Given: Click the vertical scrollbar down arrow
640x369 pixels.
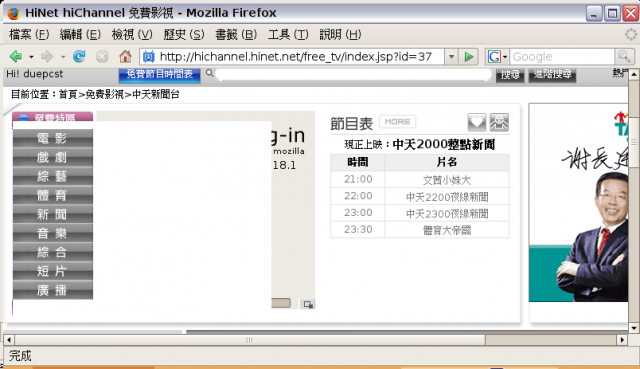Looking at the screenshot, I should pyautogui.click(x=633, y=328).
